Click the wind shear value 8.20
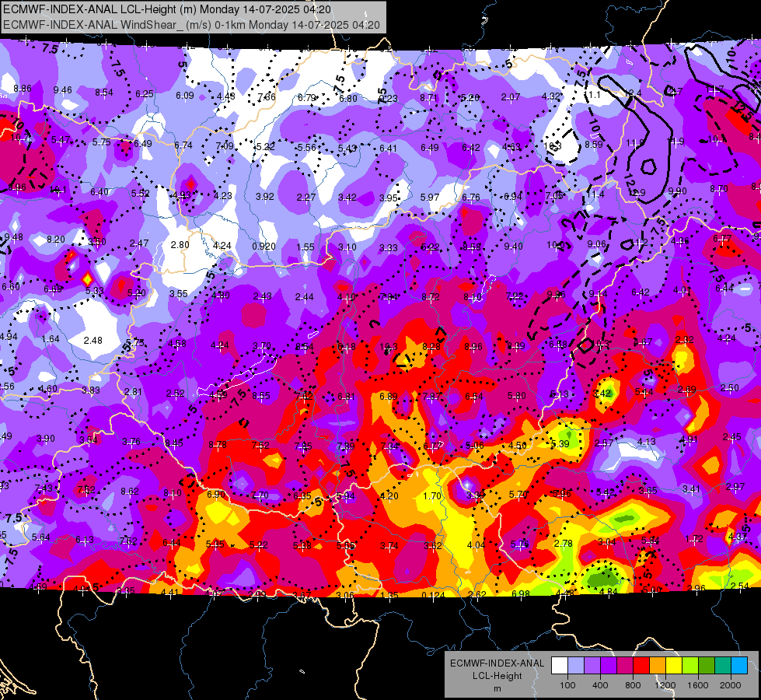 point(56,240)
